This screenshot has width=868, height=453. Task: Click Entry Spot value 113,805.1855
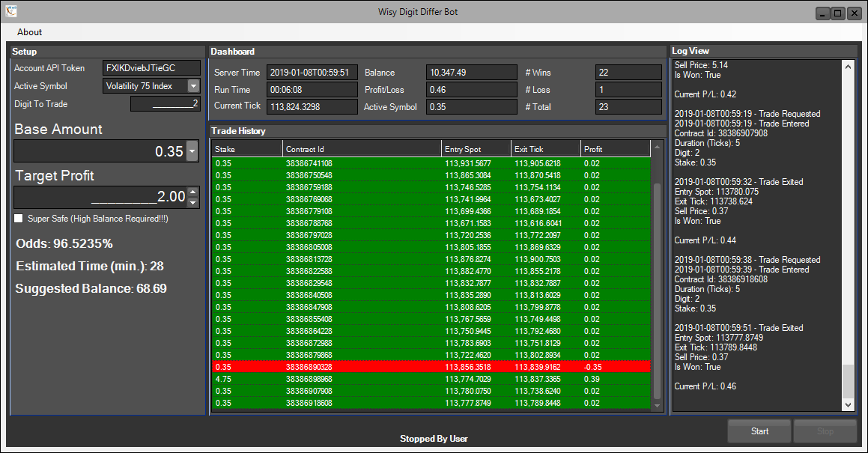coord(468,247)
